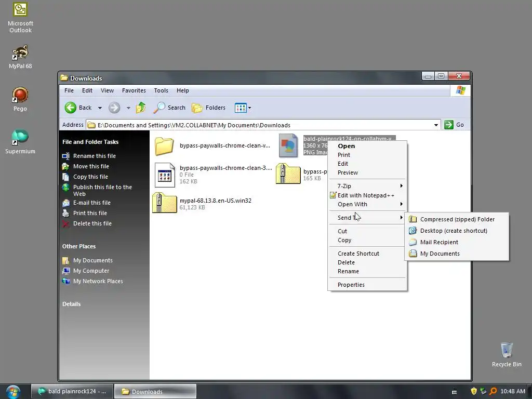The image size is (532, 399).
Task: Open Microsoft Outlook desktop icon
Action: (x=20, y=18)
